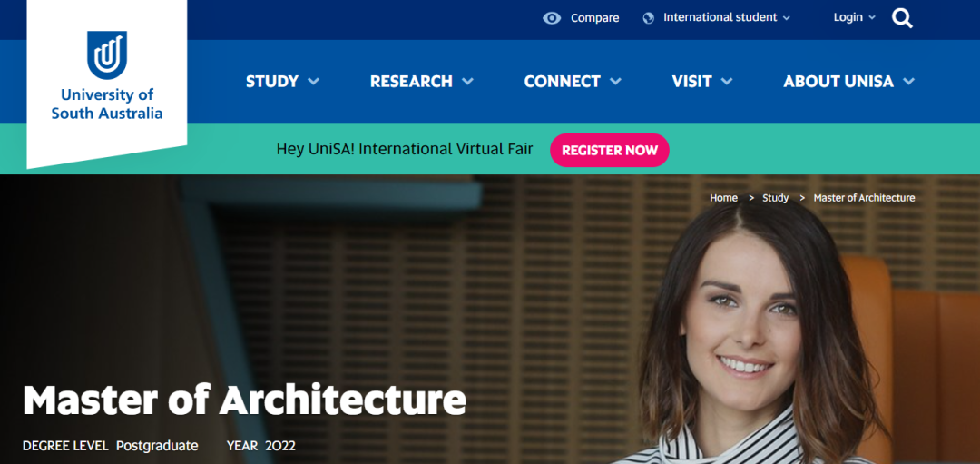Open the RESEARCH menu

click(x=422, y=82)
